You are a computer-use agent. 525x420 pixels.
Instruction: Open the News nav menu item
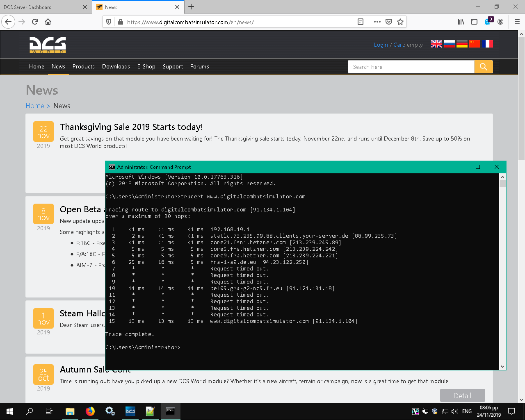pos(58,66)
